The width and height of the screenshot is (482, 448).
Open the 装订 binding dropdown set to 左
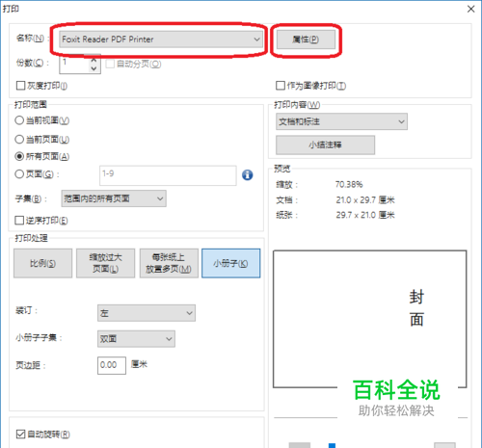pos(147,313)
